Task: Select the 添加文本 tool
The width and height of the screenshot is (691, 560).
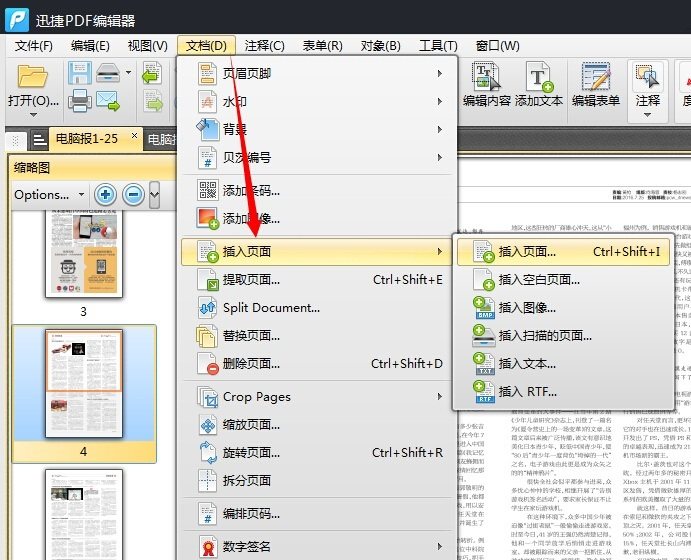Action: point(539,86)
